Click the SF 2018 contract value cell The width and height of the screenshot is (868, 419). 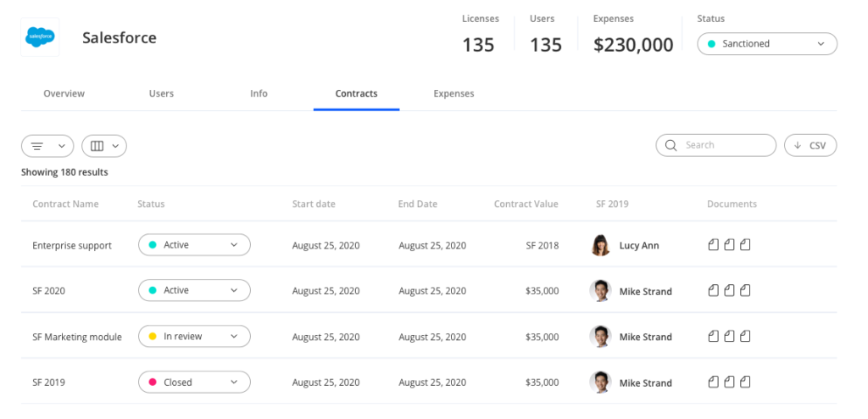542,245
